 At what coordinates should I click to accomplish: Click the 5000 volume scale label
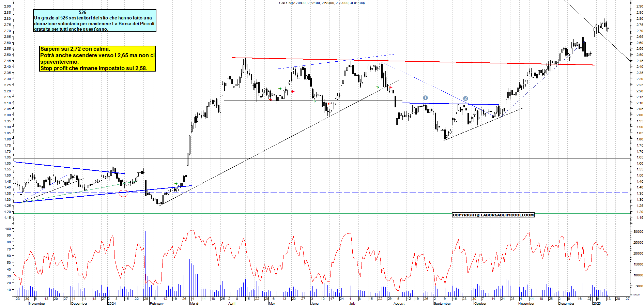[639, 286]
